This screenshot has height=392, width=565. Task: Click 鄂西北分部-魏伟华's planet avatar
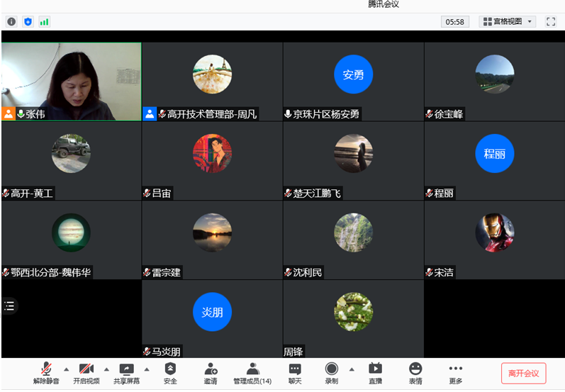click(x=71, y=233)
